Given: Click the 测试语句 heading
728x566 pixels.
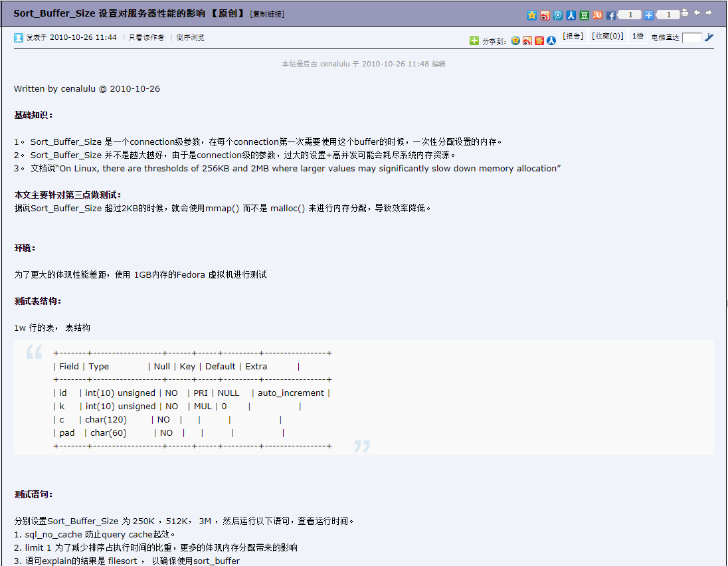Looking at the screenshot, I should coord(33,494).
